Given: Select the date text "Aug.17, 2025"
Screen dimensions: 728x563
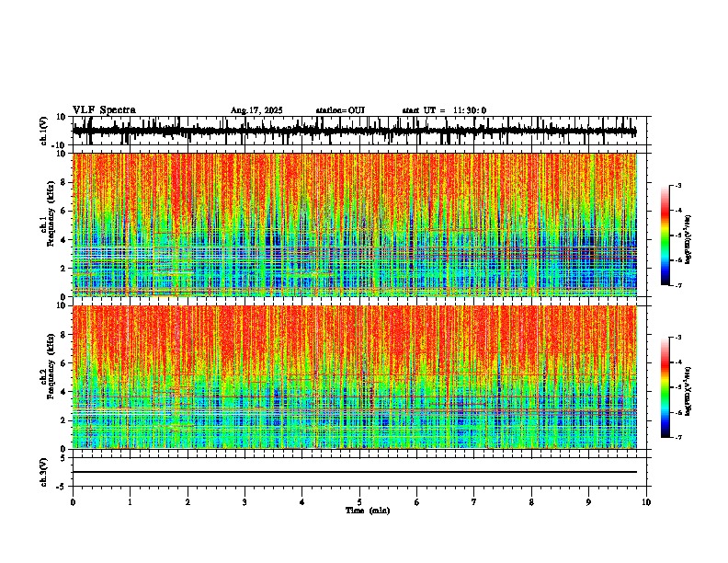Looking at the screenshot, I should [x=256, y=110].
